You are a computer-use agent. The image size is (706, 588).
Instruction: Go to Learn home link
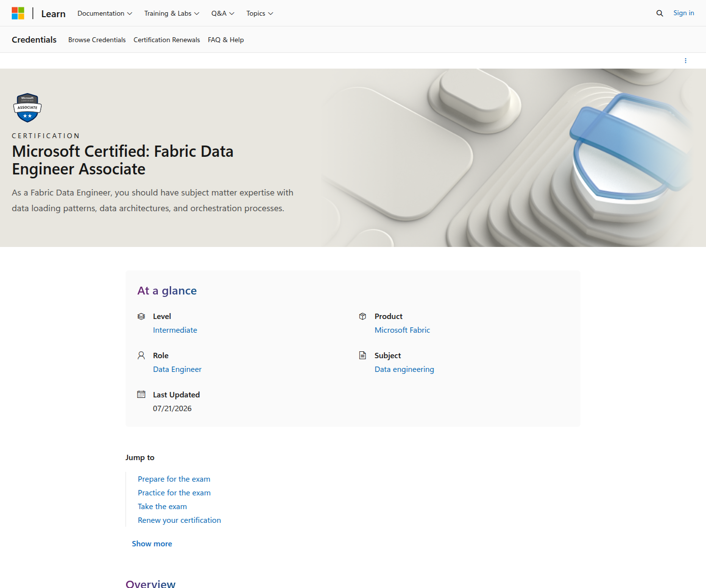pos(53,14)
